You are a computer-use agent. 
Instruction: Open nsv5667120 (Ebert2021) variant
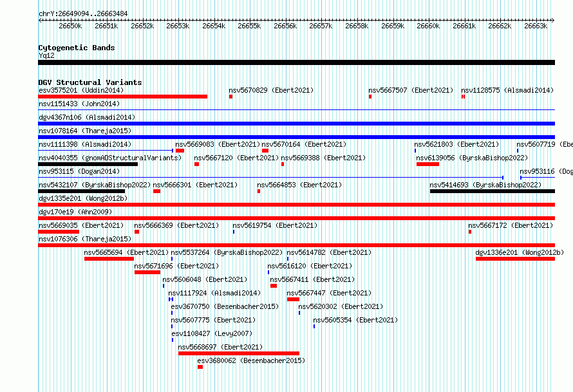pos(236,158)
